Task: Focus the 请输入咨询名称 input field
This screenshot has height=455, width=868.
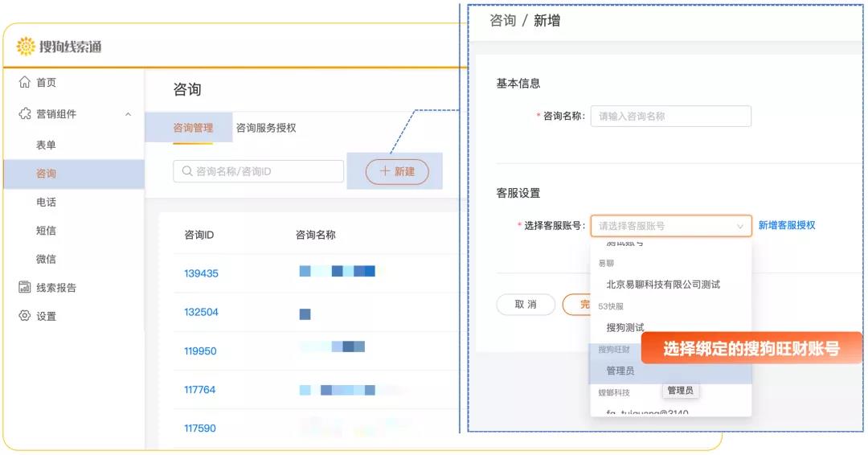Action: point(671,117)
